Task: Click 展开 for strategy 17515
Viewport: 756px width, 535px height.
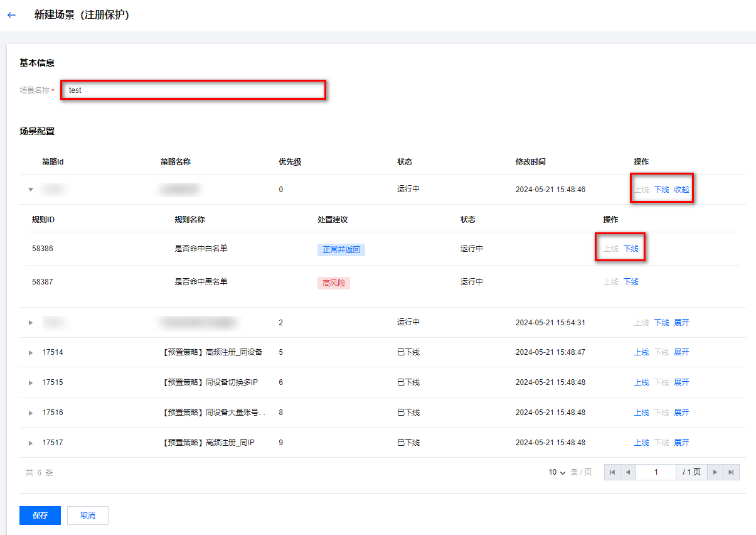Action: (x=681, y=382)
